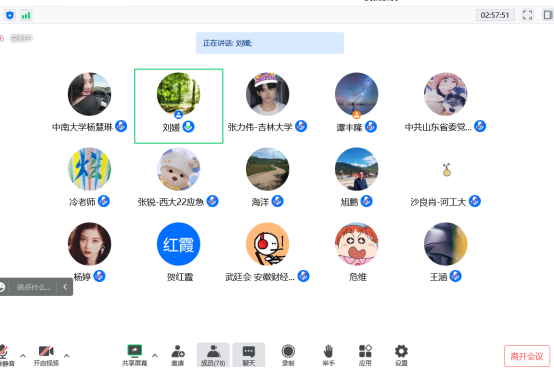Check the green network signal indicator
This screenshot has height=368, width=554.
pyautogui.click(x=26, y=15)
